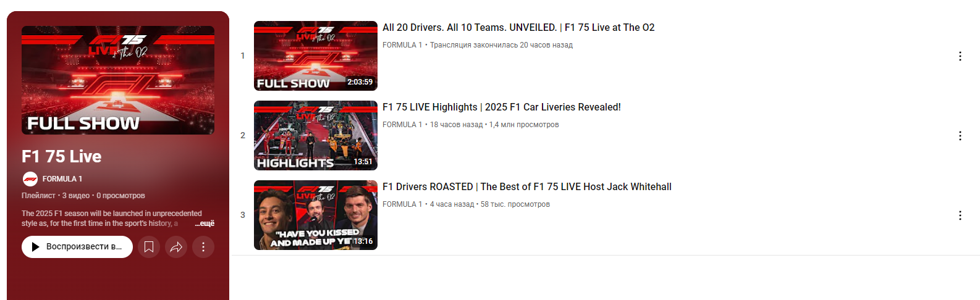Open the FORMULA 1 channel link in the playlist panel

pos(62,179)
